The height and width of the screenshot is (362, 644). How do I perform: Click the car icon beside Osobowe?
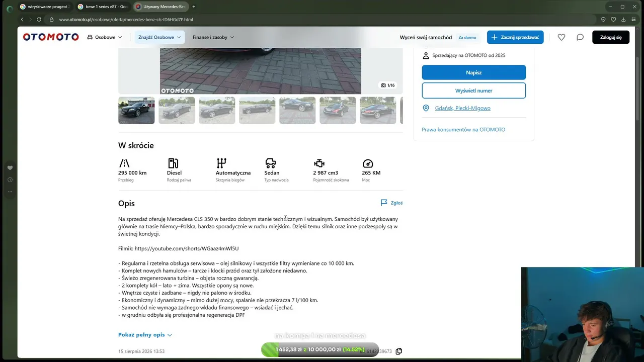pos(90,37)
